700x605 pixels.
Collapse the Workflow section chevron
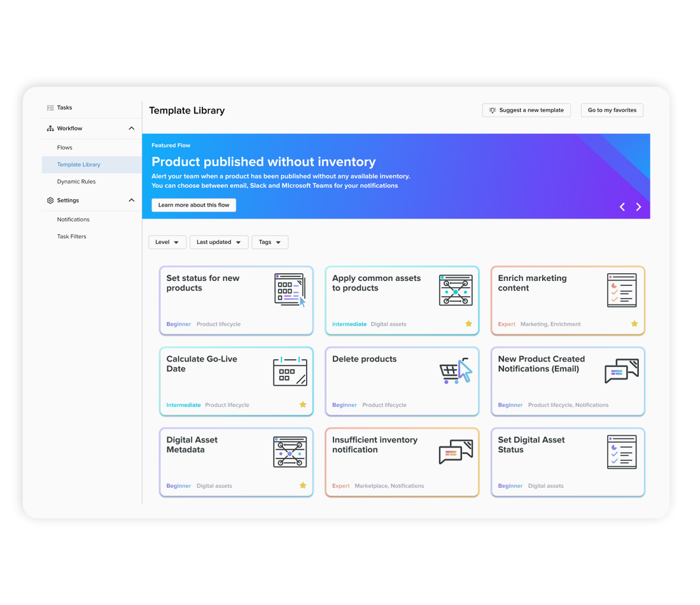click(x=132, y=129)
